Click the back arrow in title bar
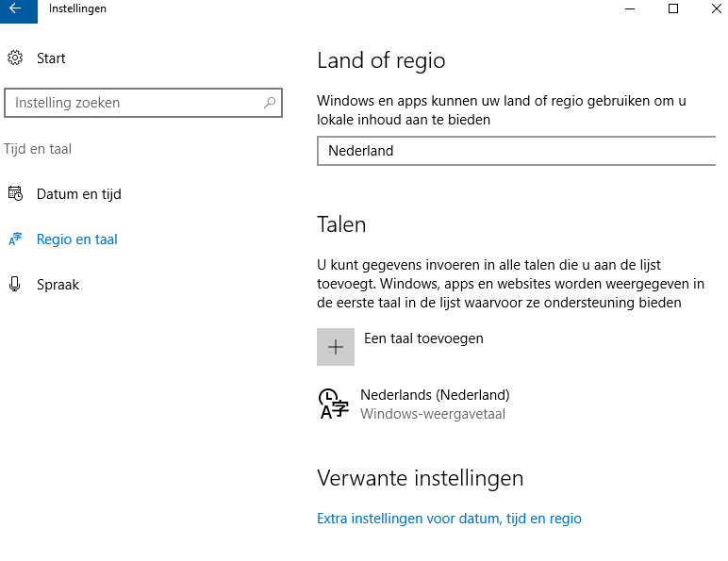The height and width of the screenshot is (561, 728). coord(15,9)
